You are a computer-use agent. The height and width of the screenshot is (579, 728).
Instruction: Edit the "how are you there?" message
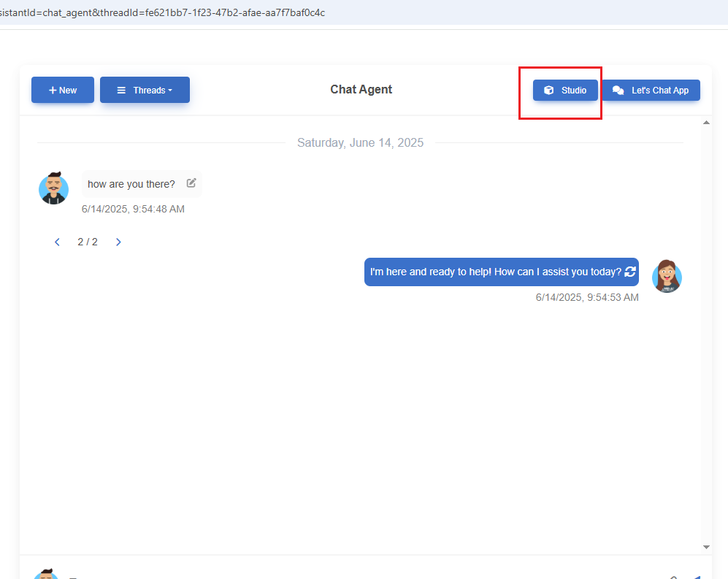click(191, 183)
